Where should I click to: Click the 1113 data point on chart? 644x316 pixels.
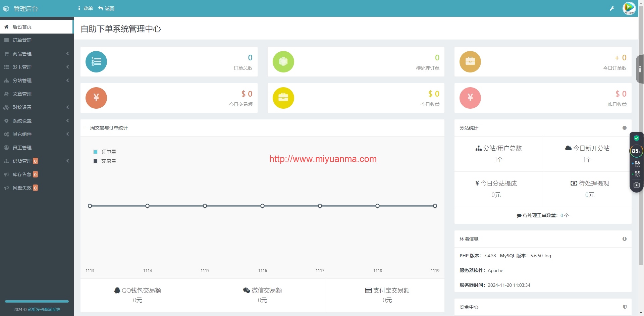pyautogui.click(x=90, y=206)
